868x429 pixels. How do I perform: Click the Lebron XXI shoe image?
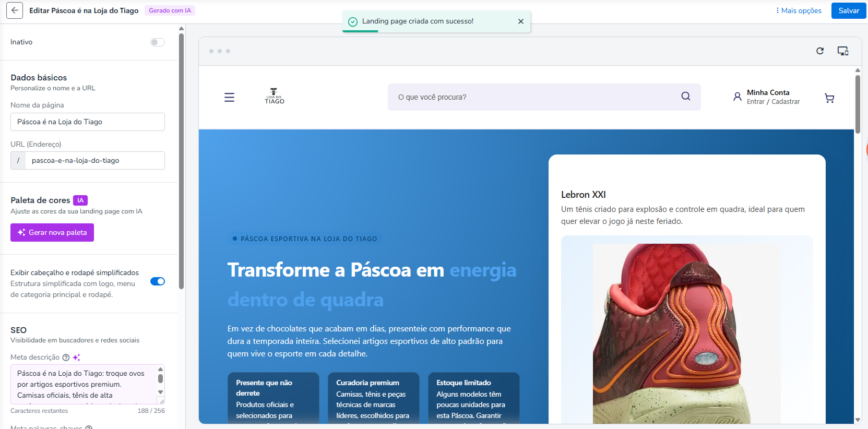coord(687,333)
